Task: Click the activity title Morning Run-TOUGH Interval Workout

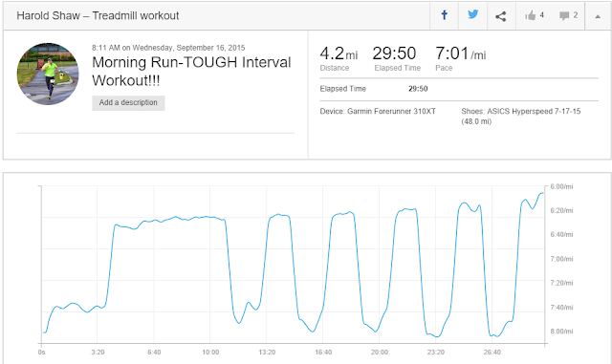Action: pos(191,72)
